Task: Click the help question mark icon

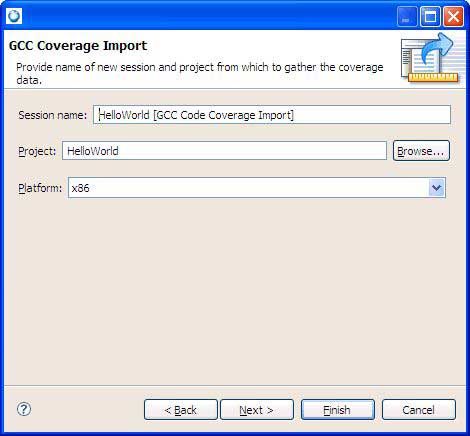Action: [24, 409]
